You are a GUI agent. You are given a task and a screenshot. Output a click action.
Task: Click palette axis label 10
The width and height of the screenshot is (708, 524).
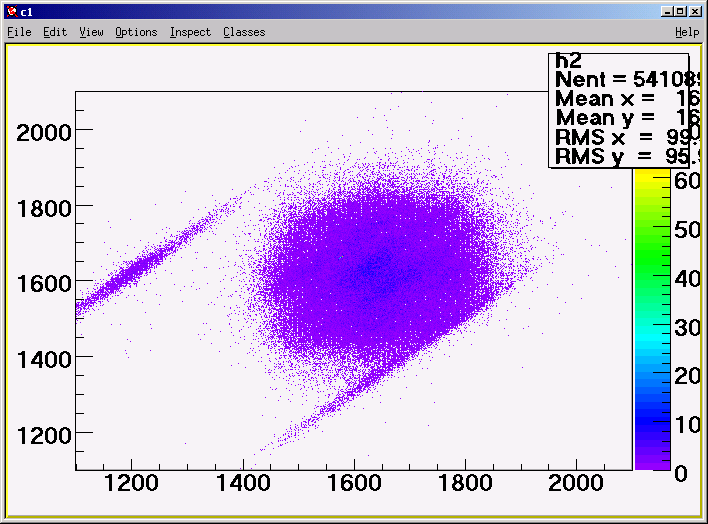click(x=687, y=425)
